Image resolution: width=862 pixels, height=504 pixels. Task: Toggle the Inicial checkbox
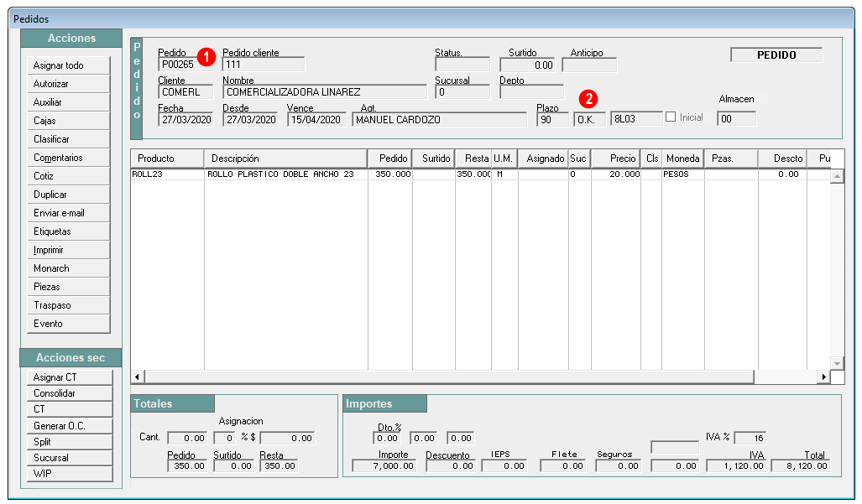[671, 117]
